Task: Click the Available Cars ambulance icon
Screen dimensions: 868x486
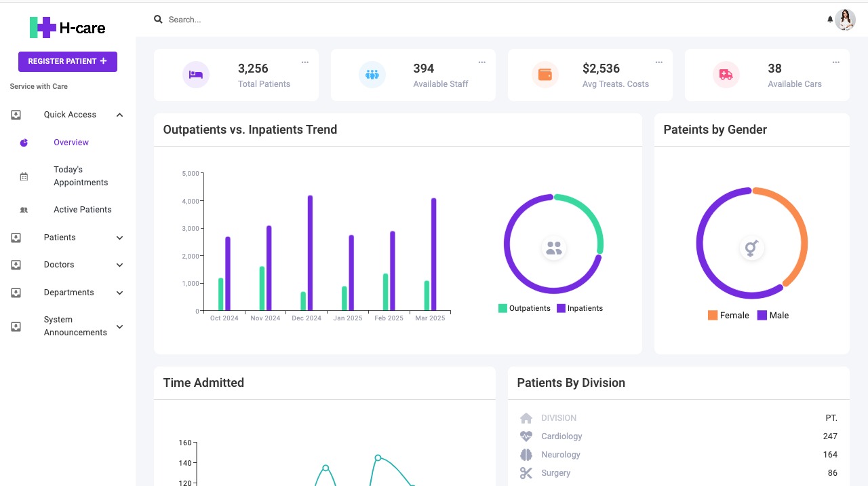Action: click(x=726, y=75)
